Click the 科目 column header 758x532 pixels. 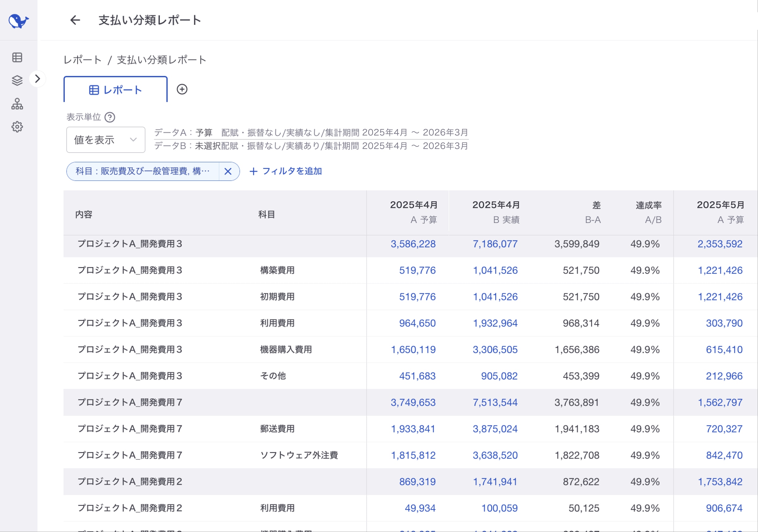(x=267, y=214)
